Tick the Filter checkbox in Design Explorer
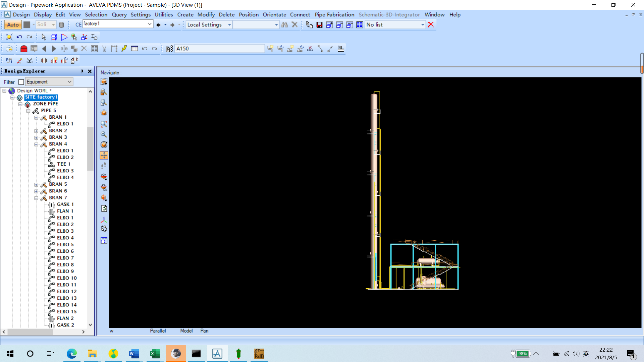644x362 pixels. tap(21, 82)
